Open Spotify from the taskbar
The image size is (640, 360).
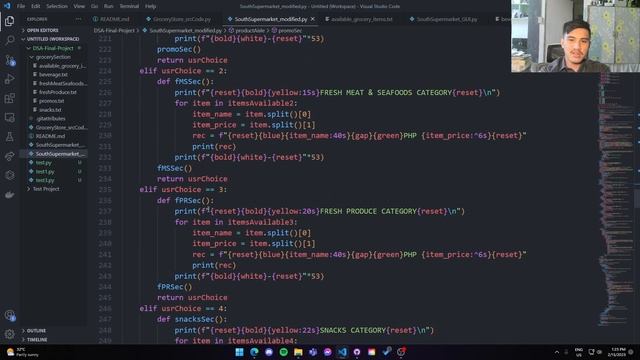point(284,352)
